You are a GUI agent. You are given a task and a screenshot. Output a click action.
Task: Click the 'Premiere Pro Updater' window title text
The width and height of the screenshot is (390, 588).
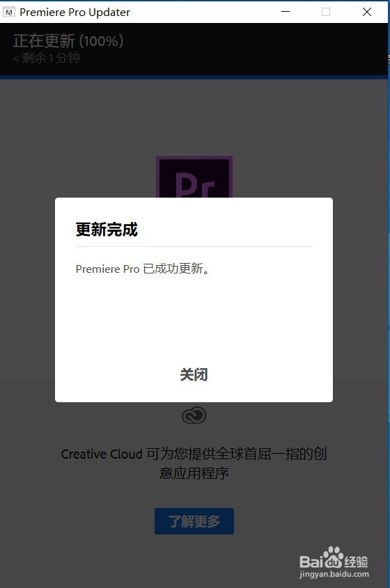pyautogui.click(x=75, y=12)
